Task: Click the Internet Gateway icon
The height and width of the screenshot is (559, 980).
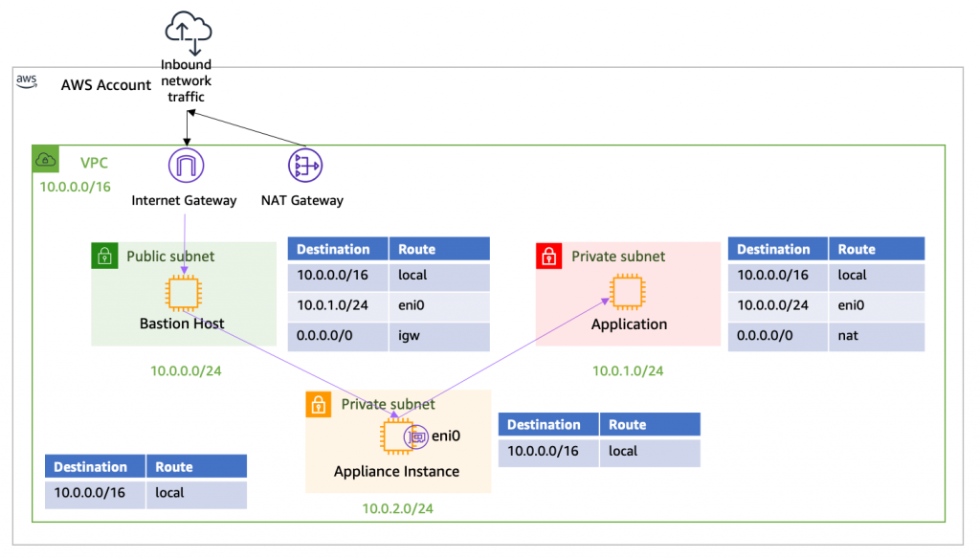Action: (185, 164)
